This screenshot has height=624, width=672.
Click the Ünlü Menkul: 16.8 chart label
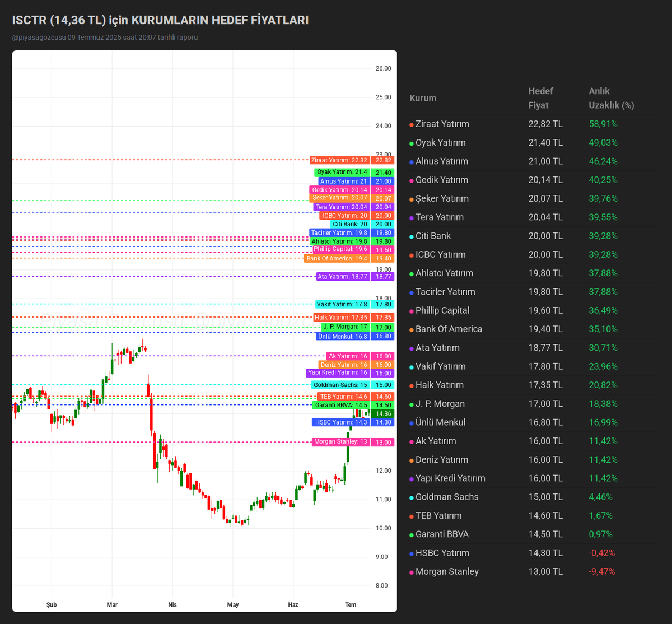click(x=343, y=336)
